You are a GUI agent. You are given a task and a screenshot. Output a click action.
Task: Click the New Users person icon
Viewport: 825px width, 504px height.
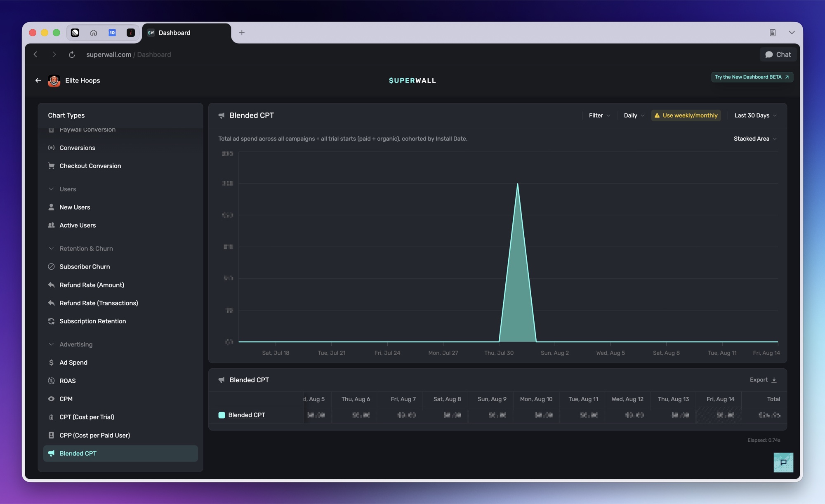click(x=51, y=207)
